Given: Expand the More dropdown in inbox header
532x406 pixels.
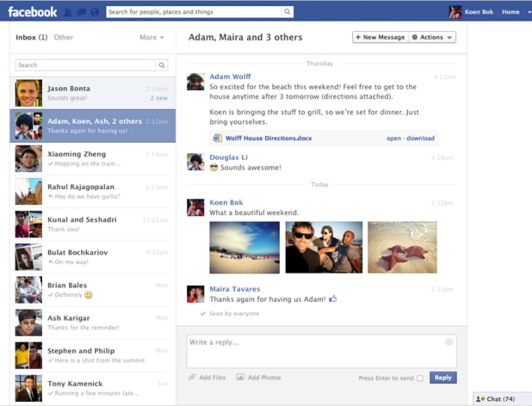Looking at the screenshot, I should [x=152, y=38].
